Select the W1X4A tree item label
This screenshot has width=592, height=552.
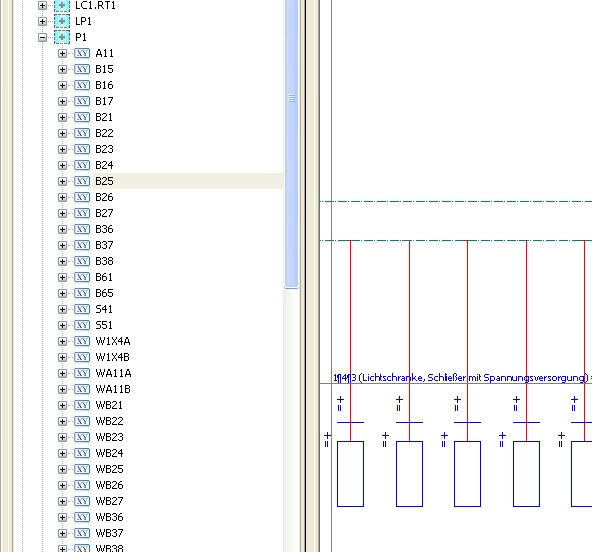113,341
